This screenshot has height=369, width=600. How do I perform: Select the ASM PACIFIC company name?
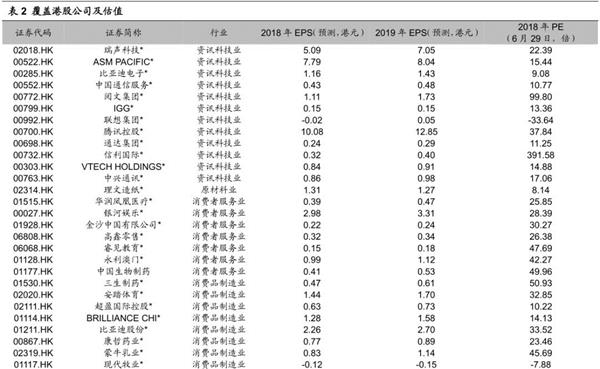click(x=123, y=62)
